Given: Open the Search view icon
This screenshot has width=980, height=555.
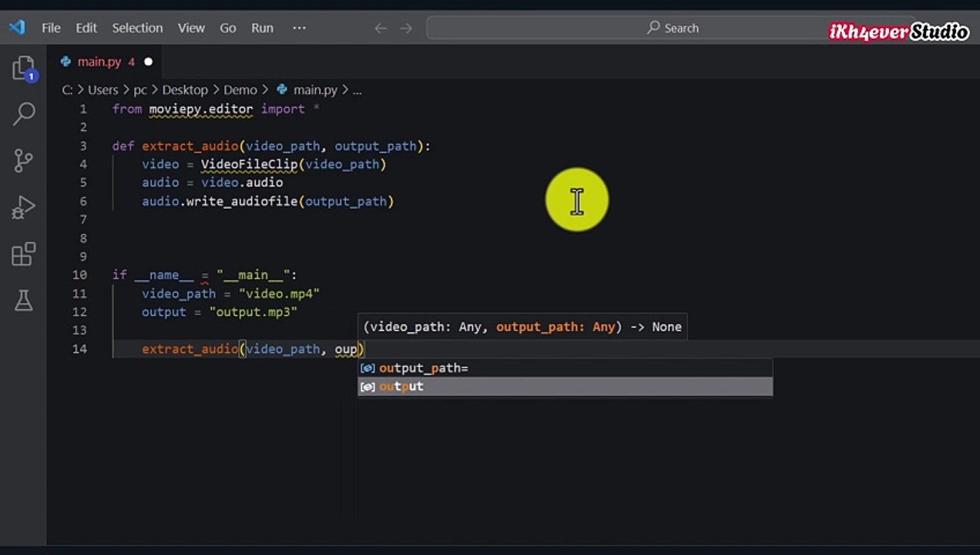Looking at the screenshot, I should [24, 114].
